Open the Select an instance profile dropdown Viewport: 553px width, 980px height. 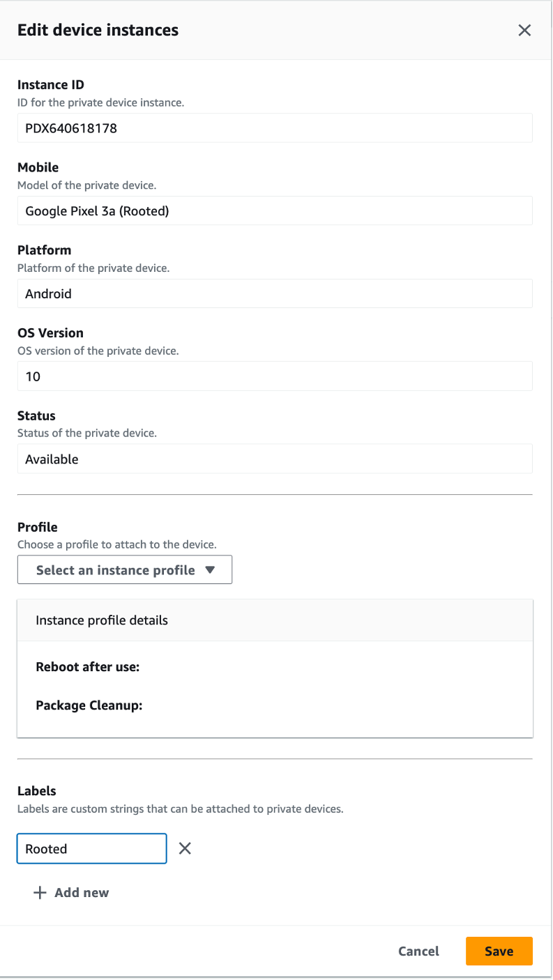(x=124, y=569)
